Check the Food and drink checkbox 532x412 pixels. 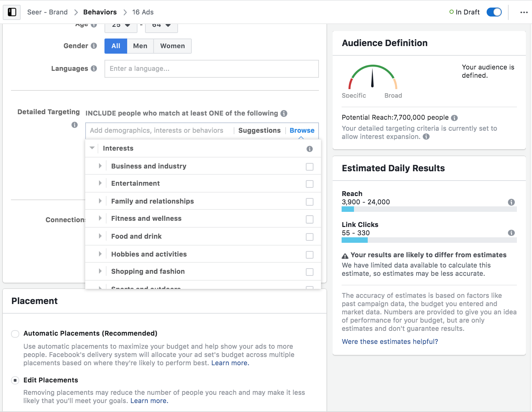[x=310, y=237]
